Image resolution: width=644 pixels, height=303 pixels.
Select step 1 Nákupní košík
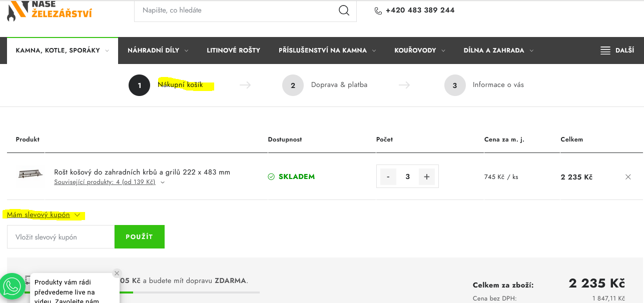coord(166,85)
